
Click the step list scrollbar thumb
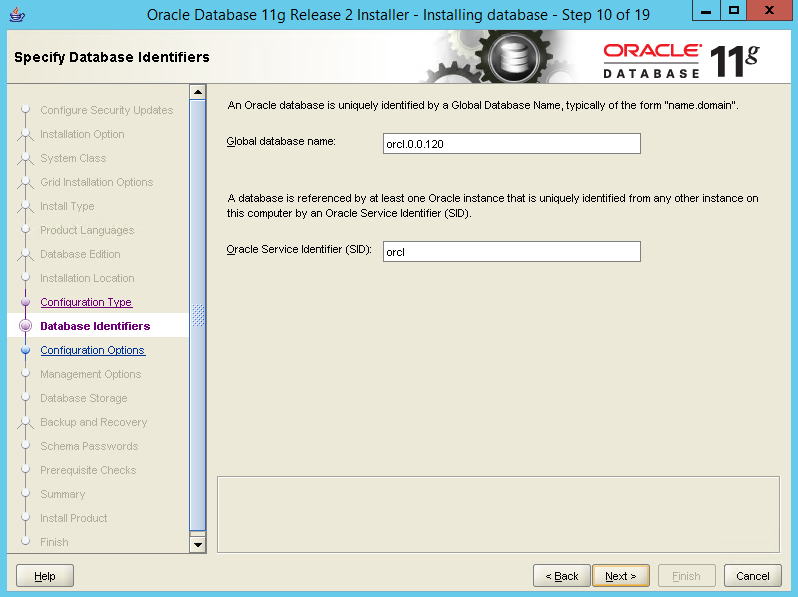click(x=197, y=315)
